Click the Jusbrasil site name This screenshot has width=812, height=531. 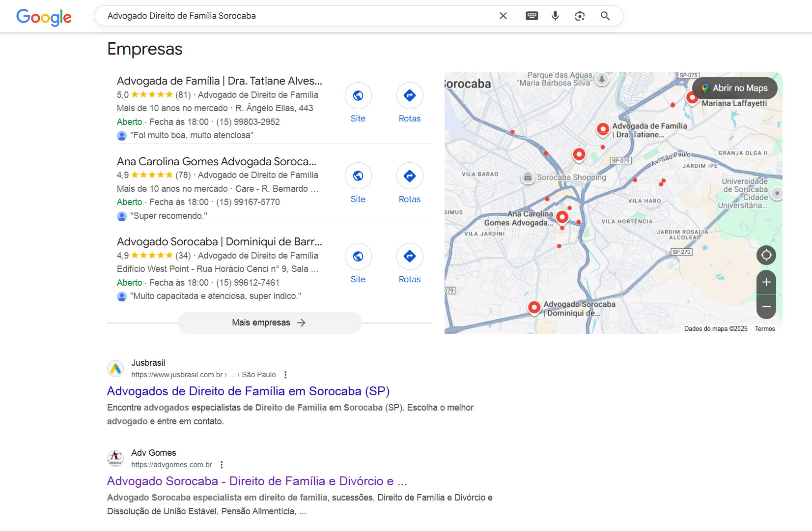(x=148, y=363)
